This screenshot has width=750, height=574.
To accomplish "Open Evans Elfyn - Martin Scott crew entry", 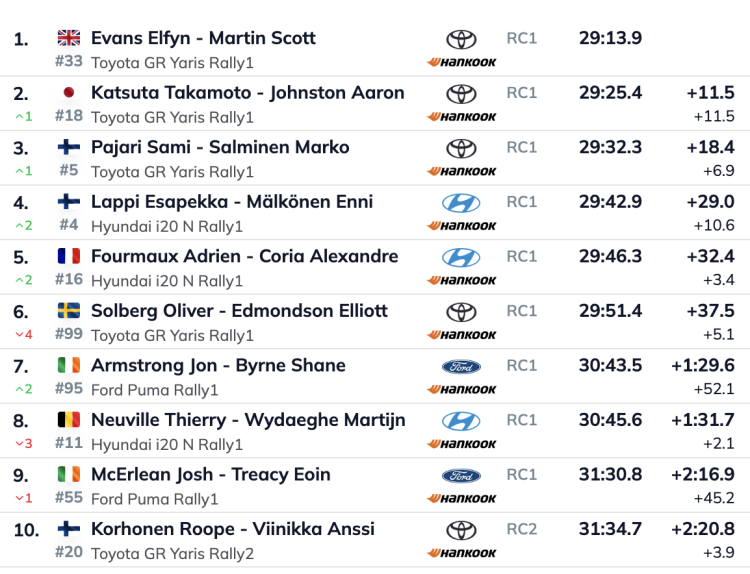I will 203,38.
